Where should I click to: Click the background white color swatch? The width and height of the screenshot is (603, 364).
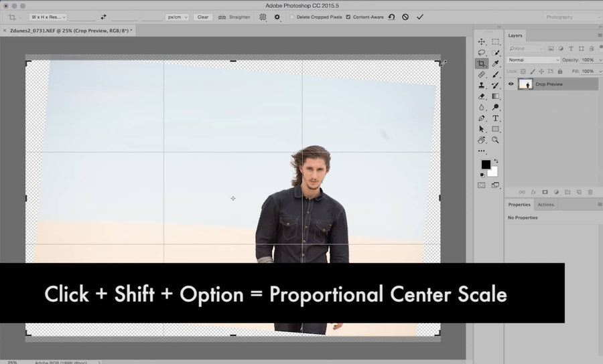pos(494,173)
